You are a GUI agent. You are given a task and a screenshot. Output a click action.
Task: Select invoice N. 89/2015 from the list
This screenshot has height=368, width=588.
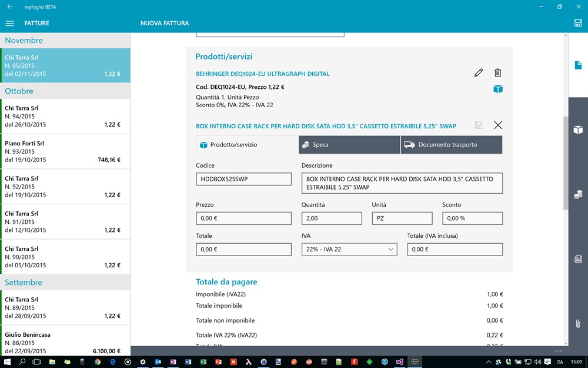(65, 307)
